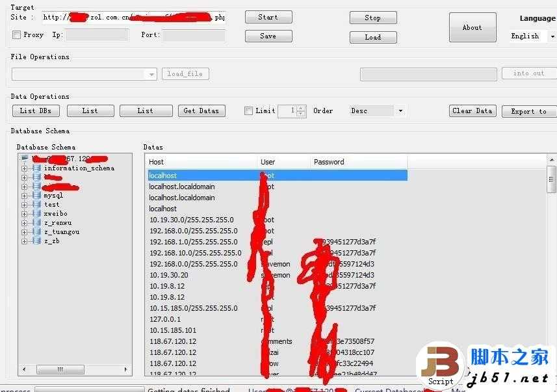Screen dimensions: 557x392
Task: Expand the z_tuangou database node
Action: tap(24, 232)
